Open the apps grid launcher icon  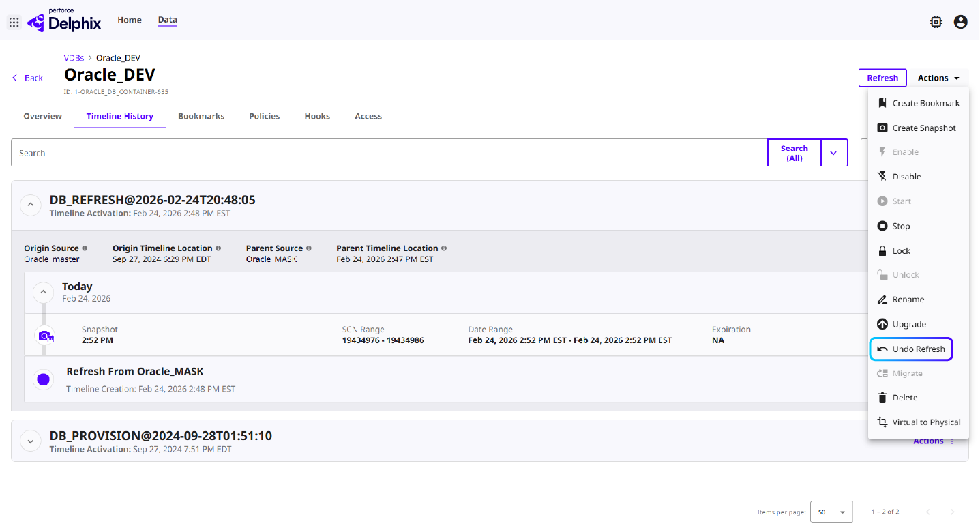point(14,23)
